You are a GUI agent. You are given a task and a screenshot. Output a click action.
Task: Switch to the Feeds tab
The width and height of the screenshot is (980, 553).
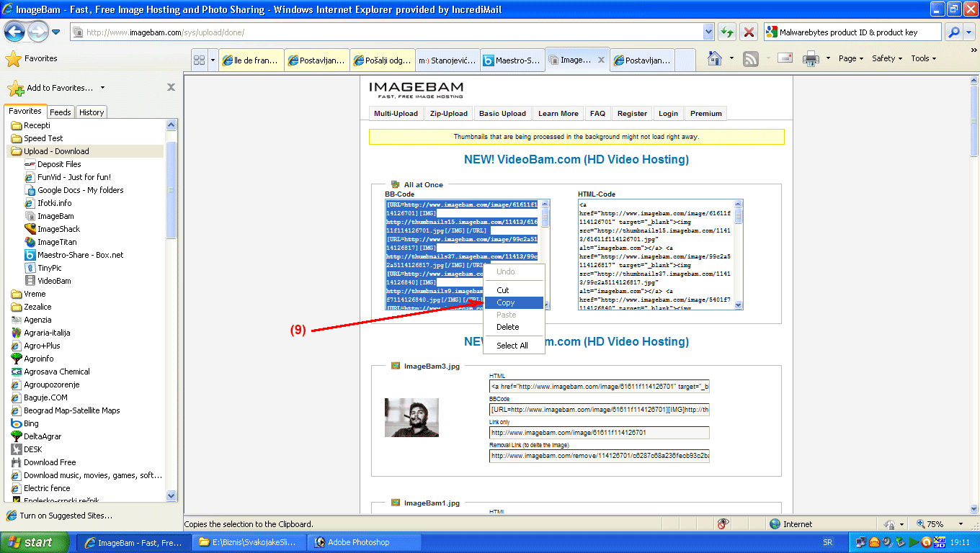click(61, 112)
